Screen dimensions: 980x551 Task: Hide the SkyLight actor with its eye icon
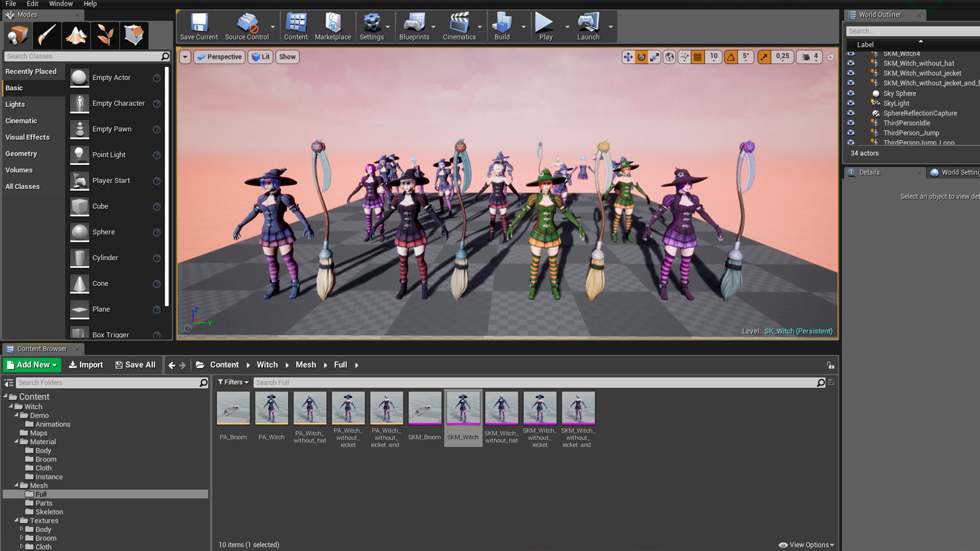(x=850, y=103)
